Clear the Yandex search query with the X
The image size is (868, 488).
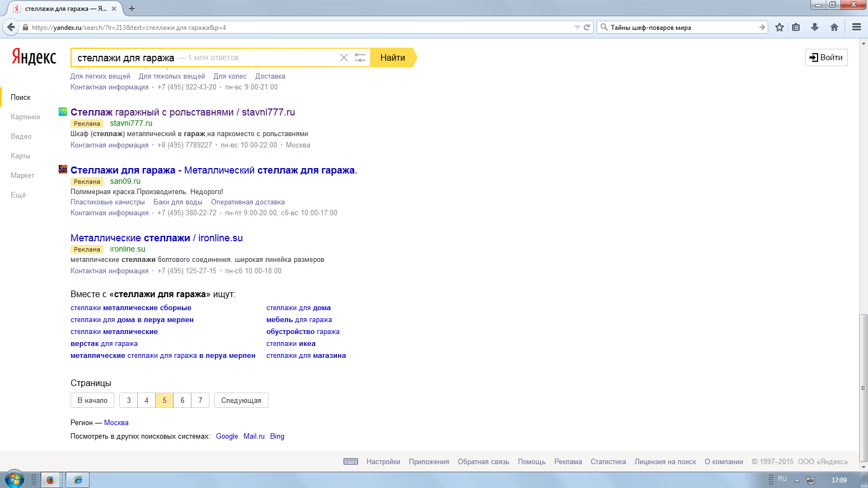click(344, 57)
